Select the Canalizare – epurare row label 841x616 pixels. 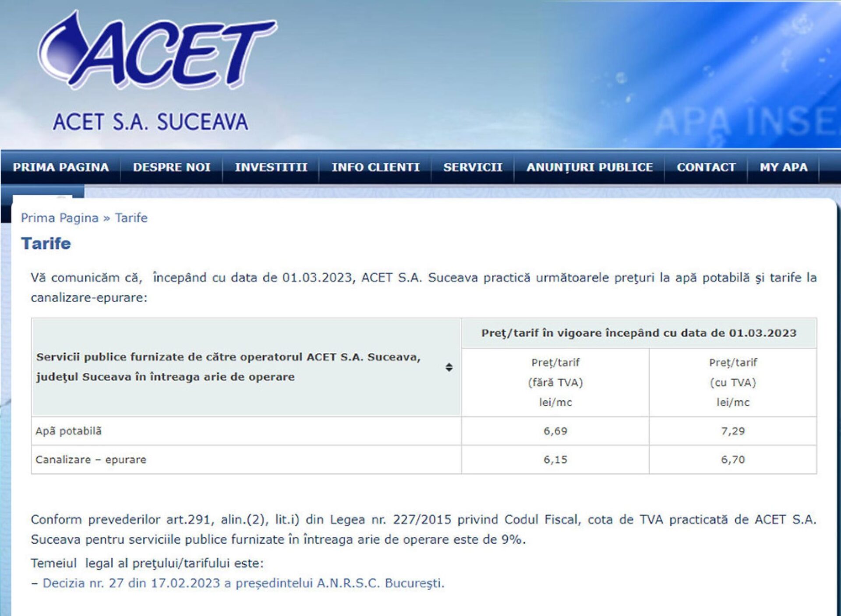(91, 460)
